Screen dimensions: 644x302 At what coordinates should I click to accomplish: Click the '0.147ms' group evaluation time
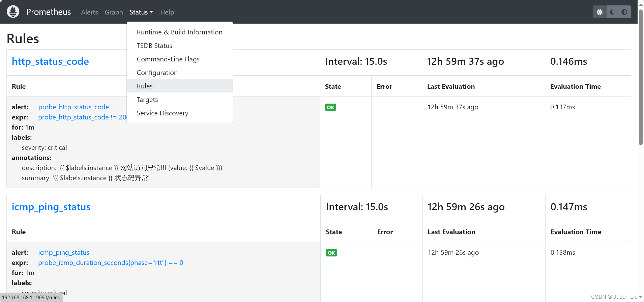point(569,207)
